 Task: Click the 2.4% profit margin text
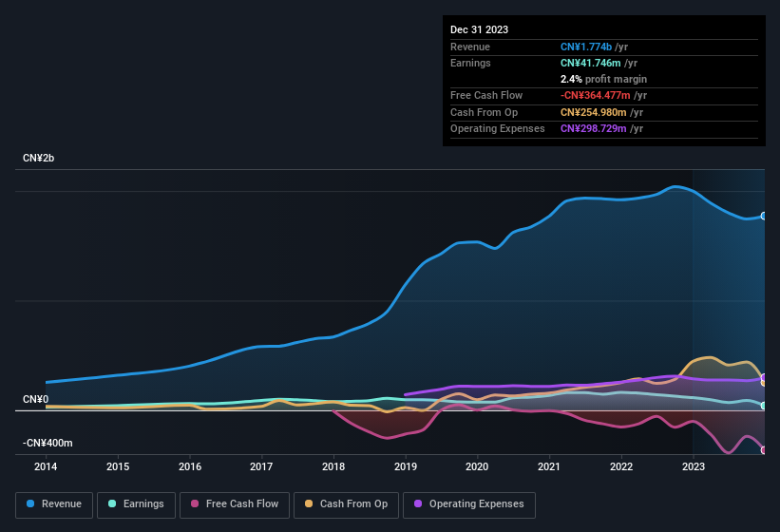pos(603,79)
